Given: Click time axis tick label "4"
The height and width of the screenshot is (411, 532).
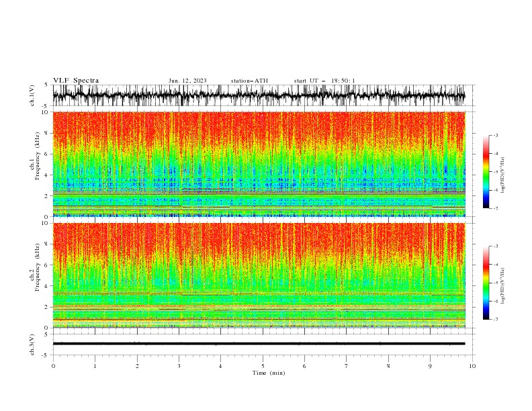Looking at the screenshot, I should pyautogui.click(x=220, y=366).
